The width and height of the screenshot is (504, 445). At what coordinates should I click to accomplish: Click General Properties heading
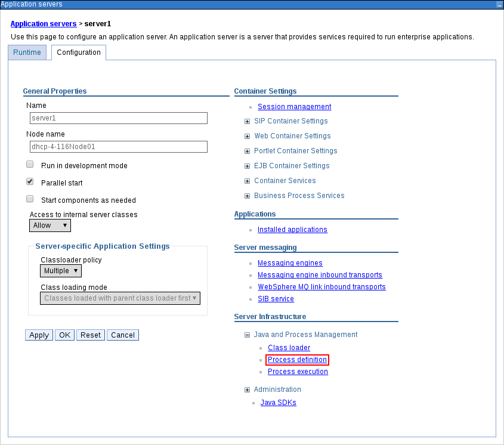[x=55, y=91]
